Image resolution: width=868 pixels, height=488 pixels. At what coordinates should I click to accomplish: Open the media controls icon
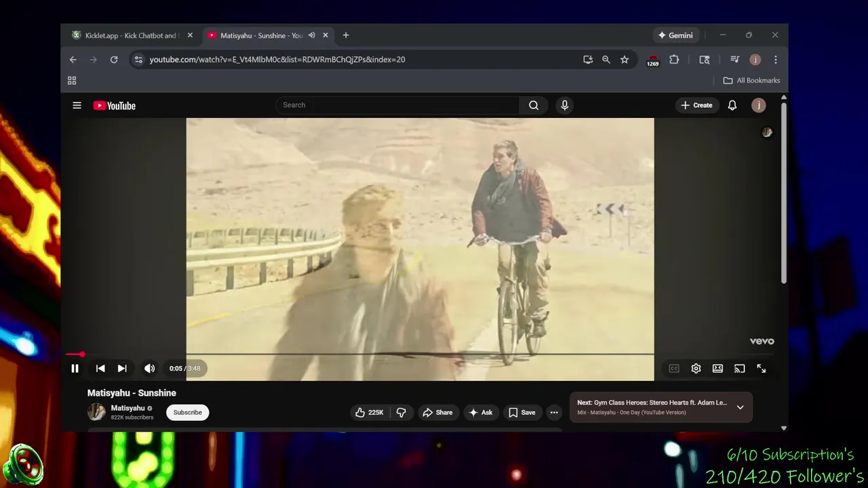[x=734, y=60]
